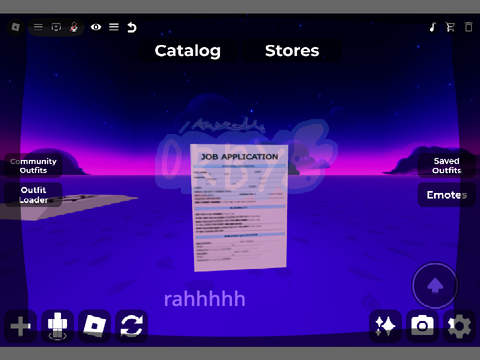Open the settings gear icon
480x360 pixels.
pos(459,326)
